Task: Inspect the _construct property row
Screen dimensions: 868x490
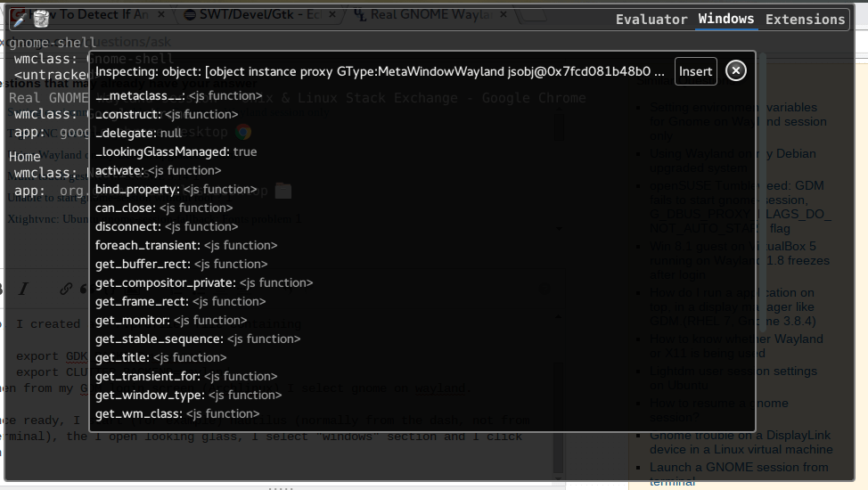Action: tap(167, 115)
